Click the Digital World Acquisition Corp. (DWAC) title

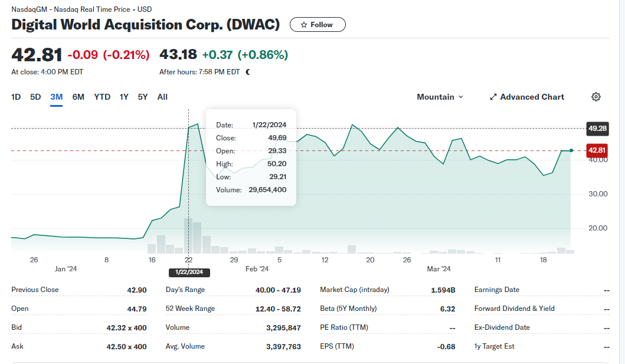coord(146,25)
